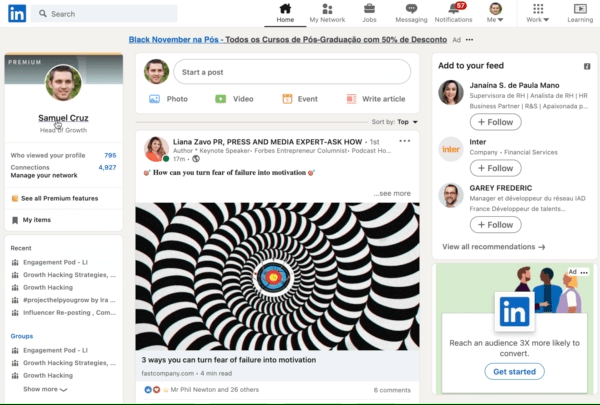Open the Home tab
The image size is (600, 405).
285,13
